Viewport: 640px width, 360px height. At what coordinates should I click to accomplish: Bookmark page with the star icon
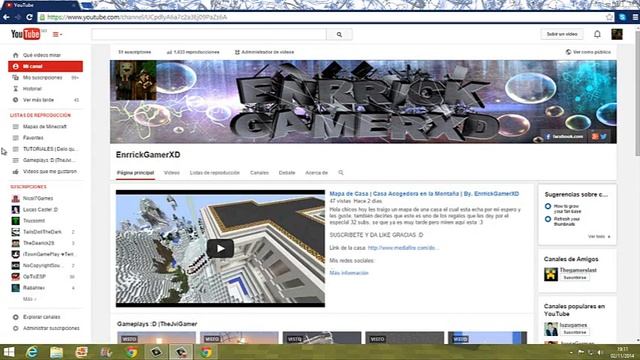609,17
